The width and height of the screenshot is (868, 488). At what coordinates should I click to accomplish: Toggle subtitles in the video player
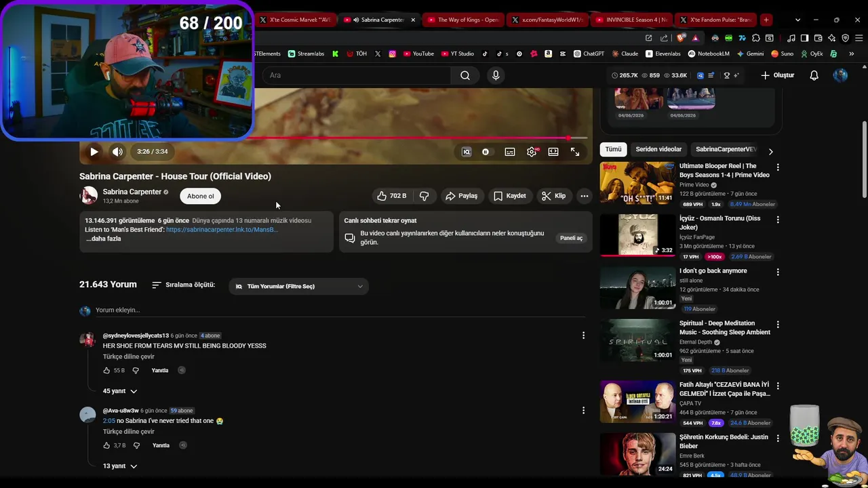[x=510, y=152]
